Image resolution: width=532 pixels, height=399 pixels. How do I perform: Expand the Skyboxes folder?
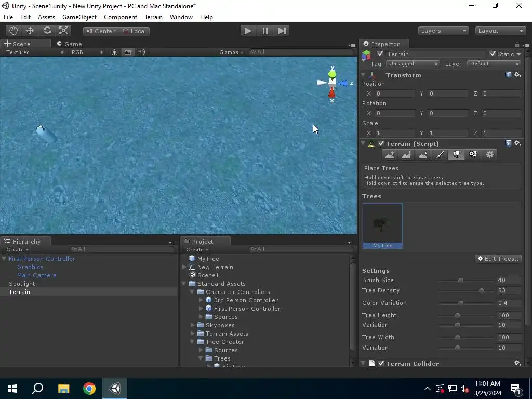pyautogui.click(x=192, y=325)
